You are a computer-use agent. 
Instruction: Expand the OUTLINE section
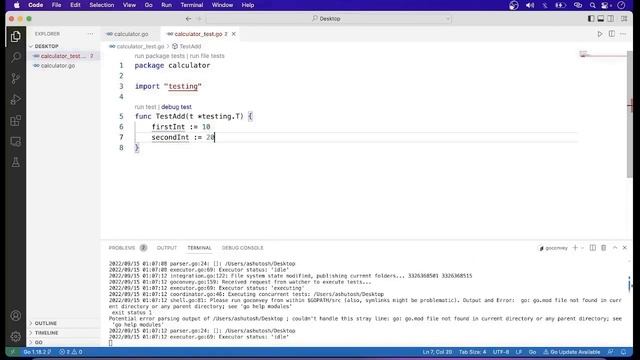click(x=64, y=323)
